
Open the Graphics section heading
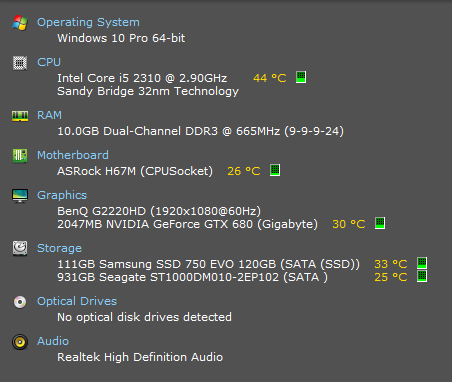(x=62, y=195)
